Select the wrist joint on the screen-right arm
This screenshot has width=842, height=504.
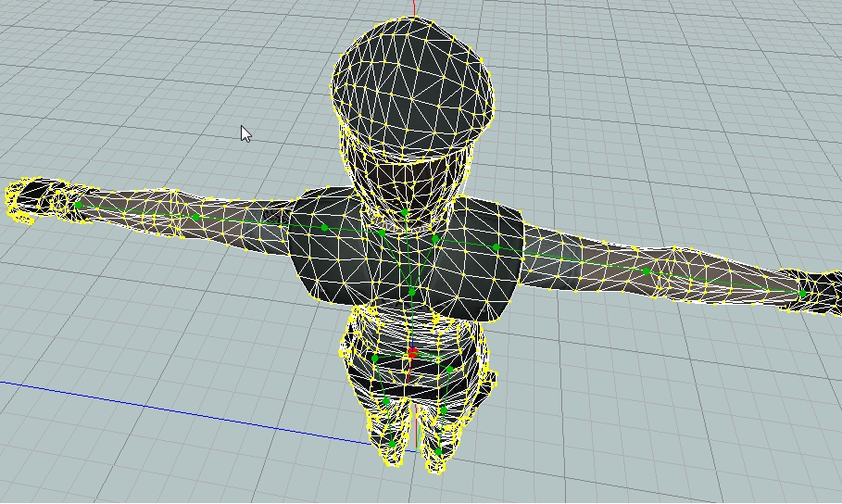coord(802,294)
